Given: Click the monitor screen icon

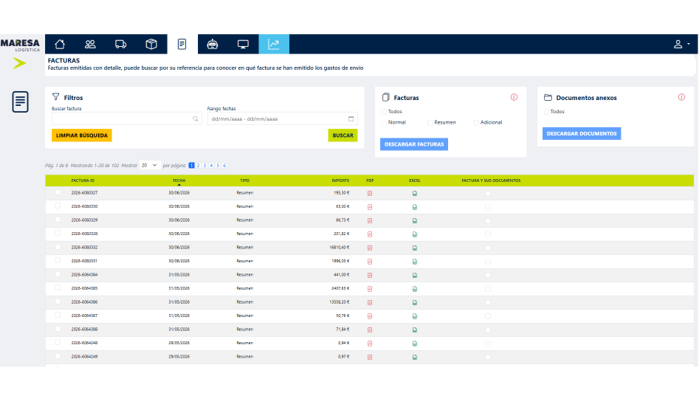Looking at the screenshot, I should pos(243,44).
